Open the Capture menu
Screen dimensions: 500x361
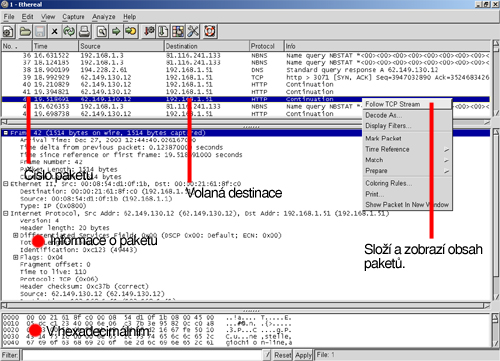coord(73,17)
